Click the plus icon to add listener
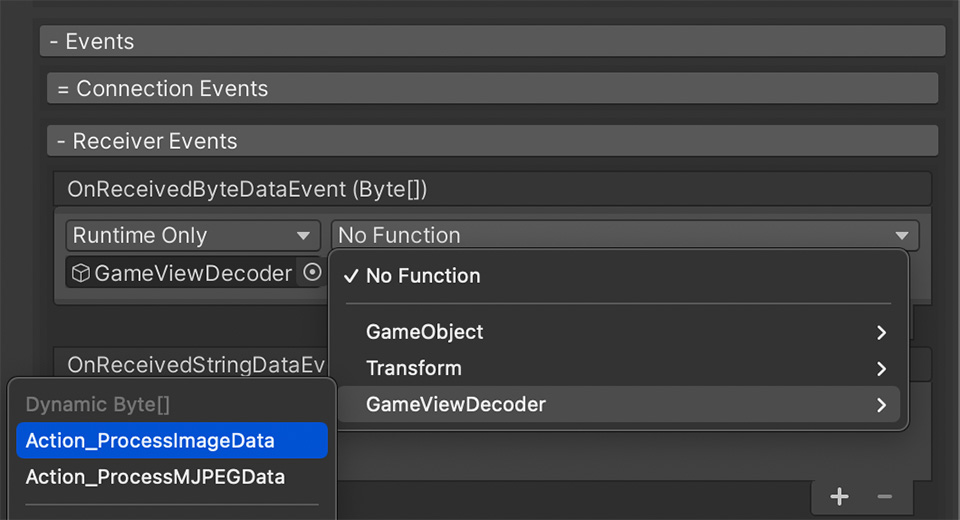The image size is (960, 520). tap(839, 497)
